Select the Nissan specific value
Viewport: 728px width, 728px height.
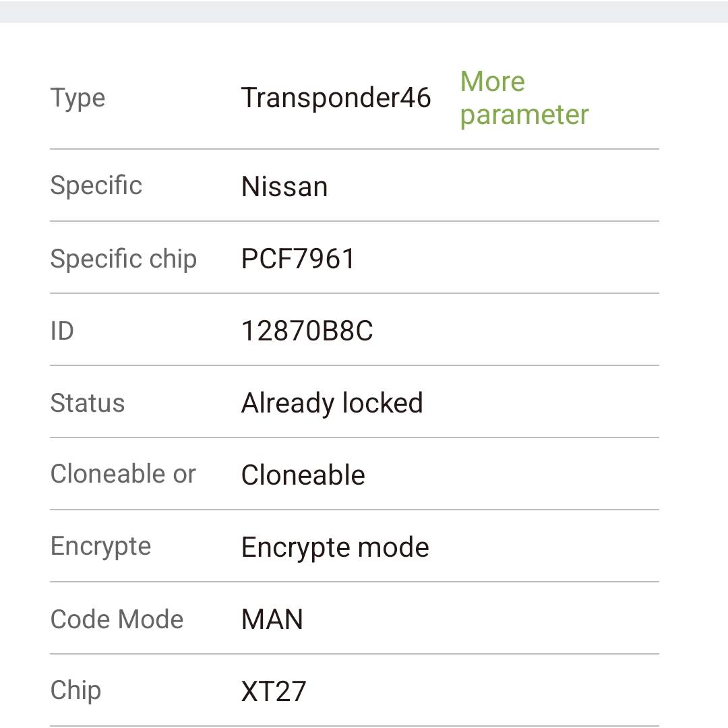tap(284, 187)
